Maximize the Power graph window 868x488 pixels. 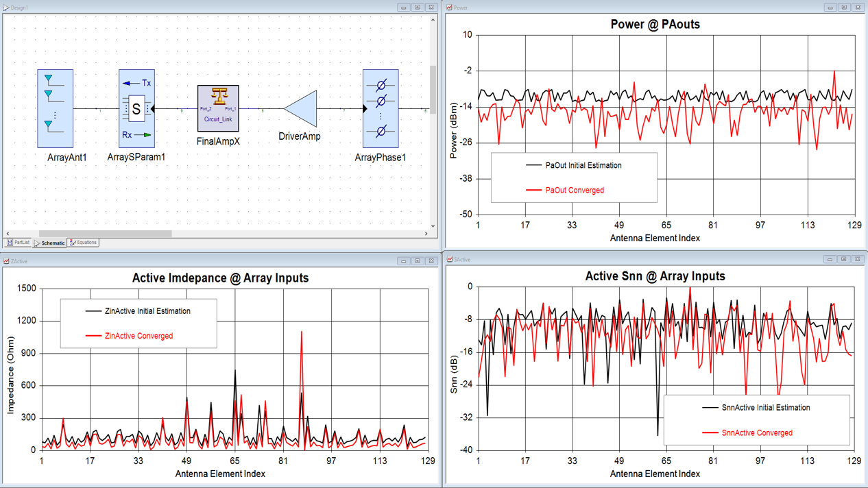tap(844, 8)
